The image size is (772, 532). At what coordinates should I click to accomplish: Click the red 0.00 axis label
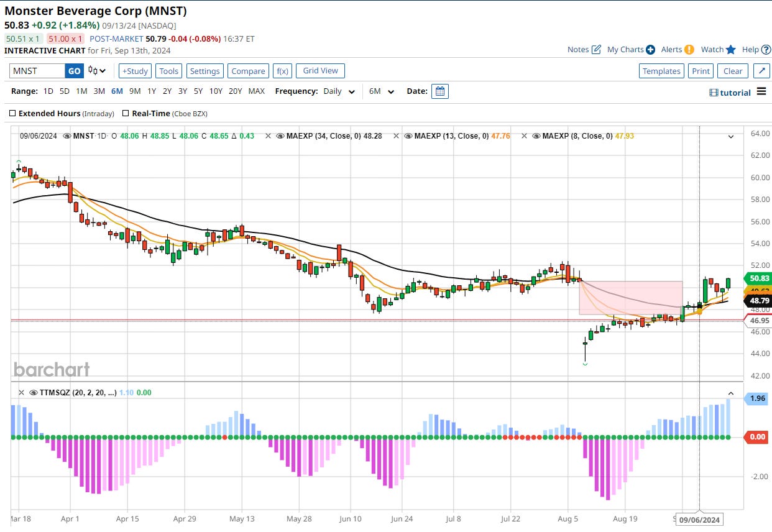tap(757, 437)
